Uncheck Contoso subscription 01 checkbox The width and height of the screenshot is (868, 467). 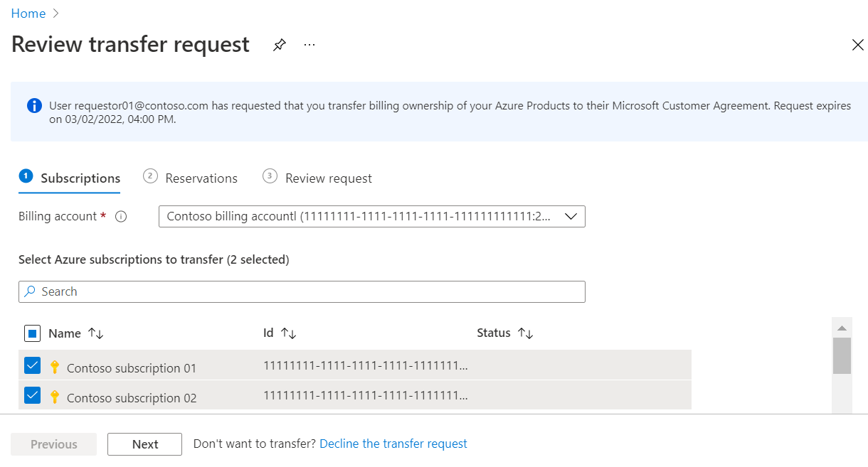(x=33, y=365)
